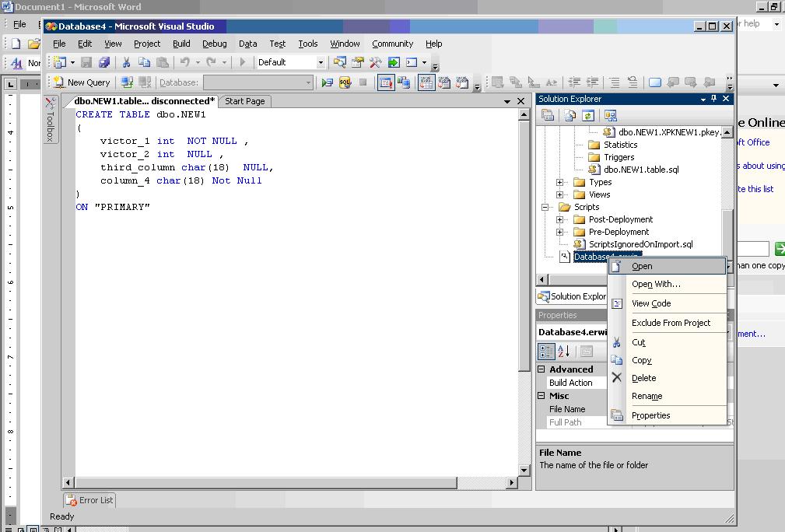Expand the Types folder node
The image size is (785, 532).
click(559, 182)
